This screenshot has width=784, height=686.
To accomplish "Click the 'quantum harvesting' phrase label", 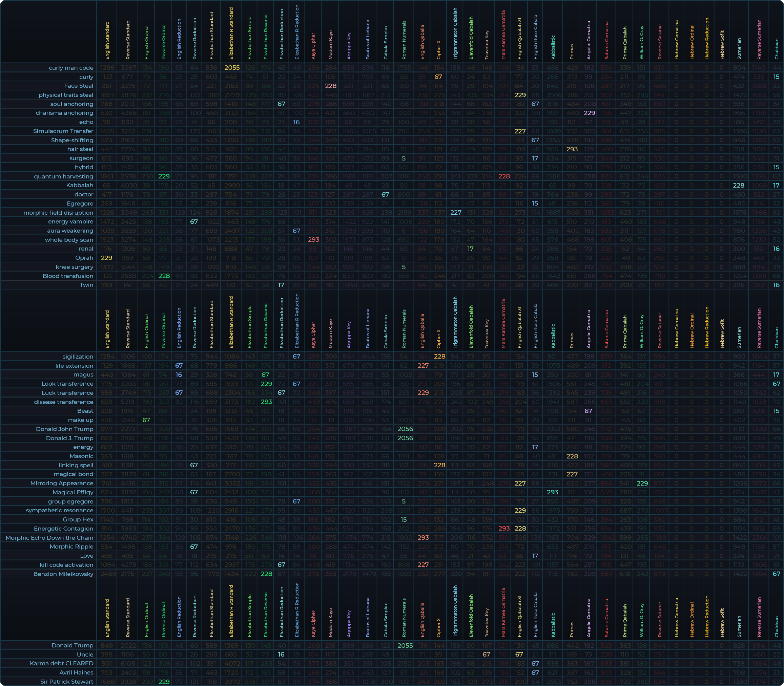I will click(63, 176).
